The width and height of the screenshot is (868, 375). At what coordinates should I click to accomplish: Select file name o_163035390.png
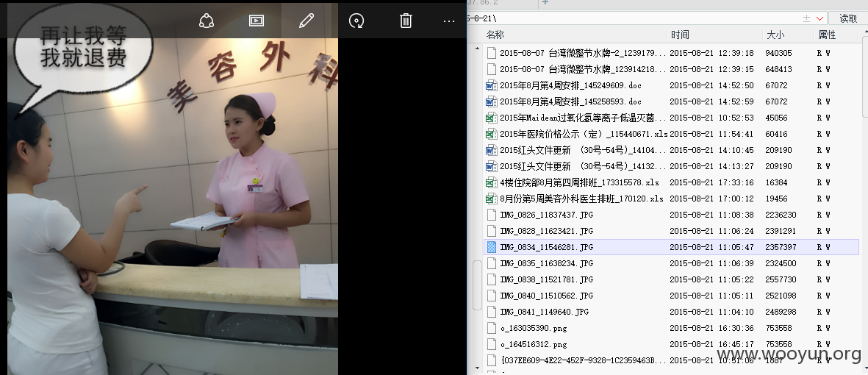[534, 328]
